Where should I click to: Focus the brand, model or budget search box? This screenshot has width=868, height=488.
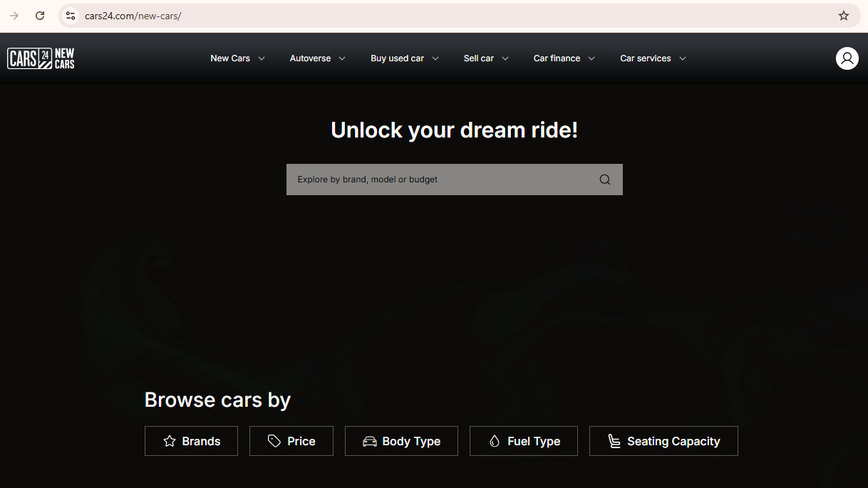(442, 180)
